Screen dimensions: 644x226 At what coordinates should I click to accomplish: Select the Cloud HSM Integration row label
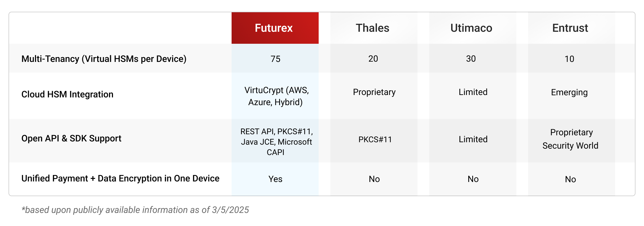pyautogui.click(x=67, y=94)
